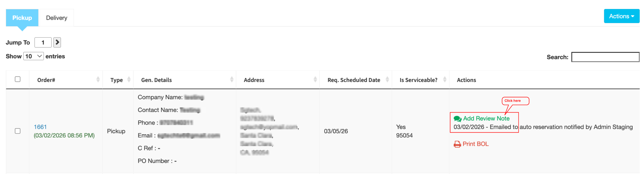
Task: Focus the Search input field
Action: click(x=605, y=57)
